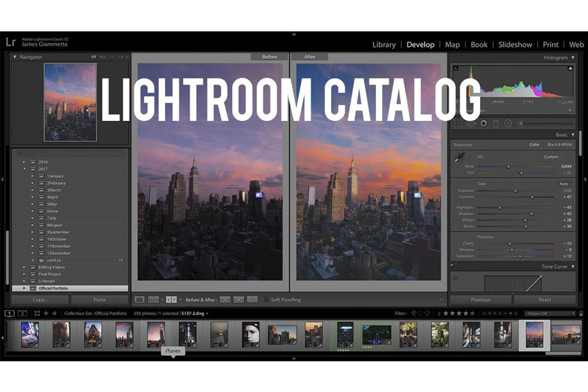Image resolution: width=588 pixels, height=392 pixels.
Task: Click the collections search field
Action: (x=70, y=153)
